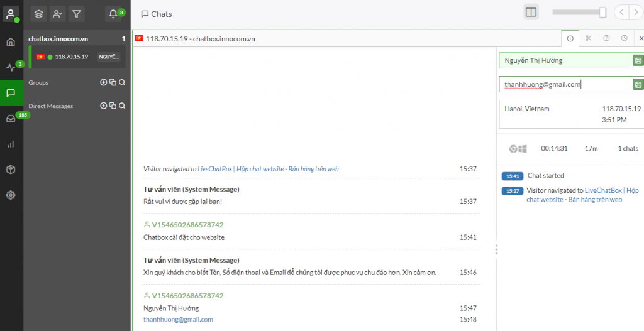Click the Rất vui vì được gặp lại bạn message
This screenshot has height=331, width=644.
(183, 202)
